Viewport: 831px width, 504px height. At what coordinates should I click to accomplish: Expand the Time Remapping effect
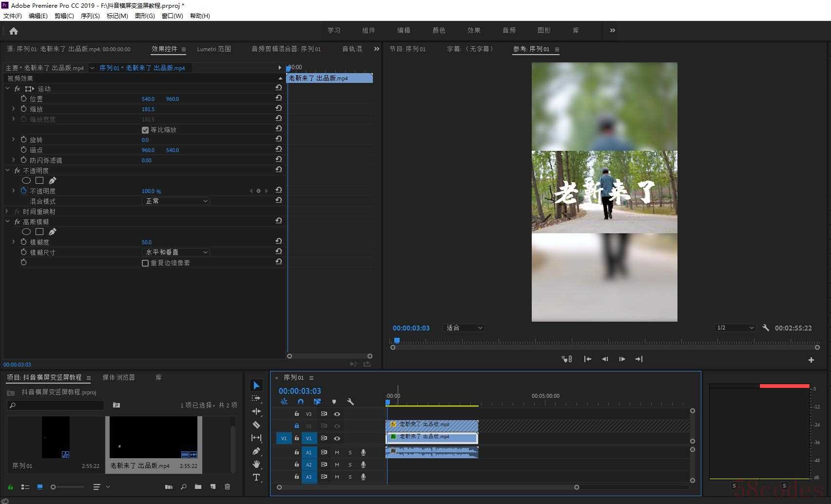pyautogui.click(x=7, y=212)
